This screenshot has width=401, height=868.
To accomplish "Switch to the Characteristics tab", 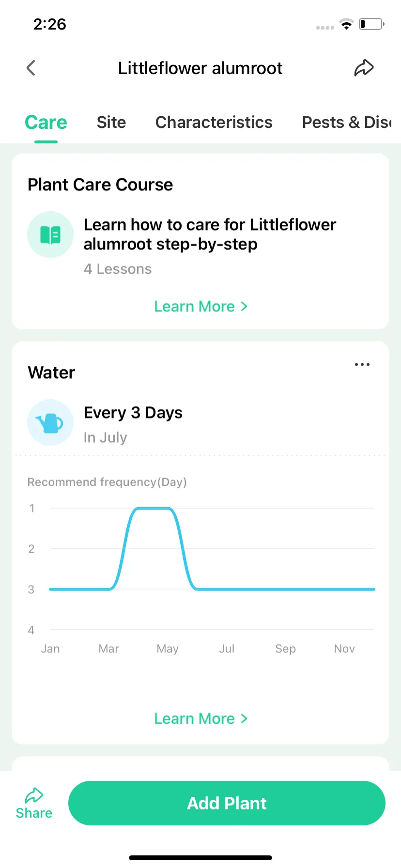I will pyautogui.click(x=214, y=122).
